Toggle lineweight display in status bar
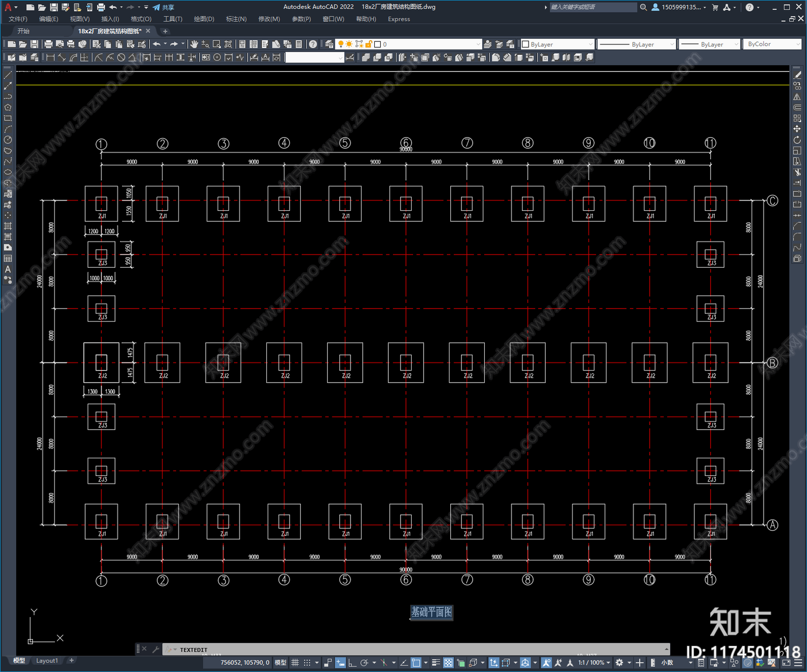 coord(436,662)
